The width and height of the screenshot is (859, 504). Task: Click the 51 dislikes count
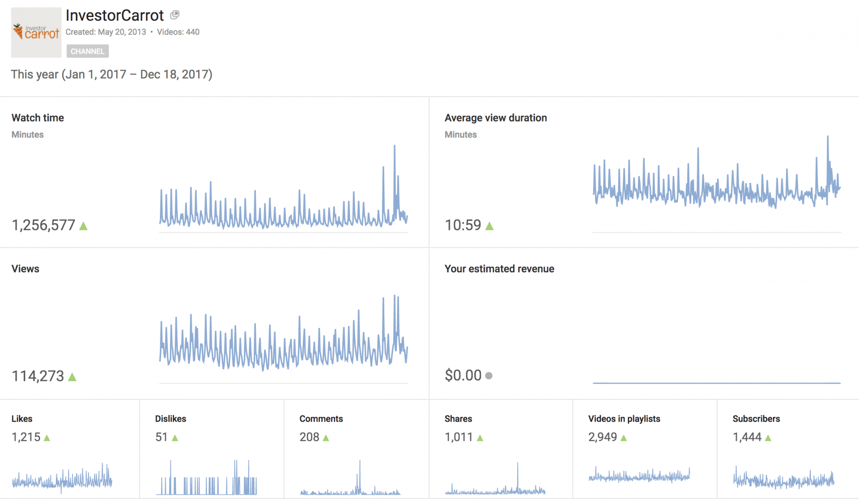(x=162, y=437)
